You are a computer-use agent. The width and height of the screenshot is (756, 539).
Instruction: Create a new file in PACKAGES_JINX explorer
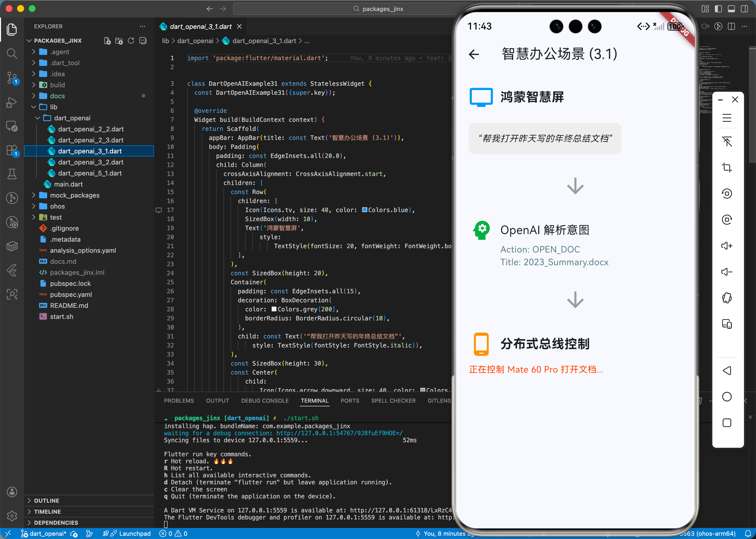[x=107, y=41]
